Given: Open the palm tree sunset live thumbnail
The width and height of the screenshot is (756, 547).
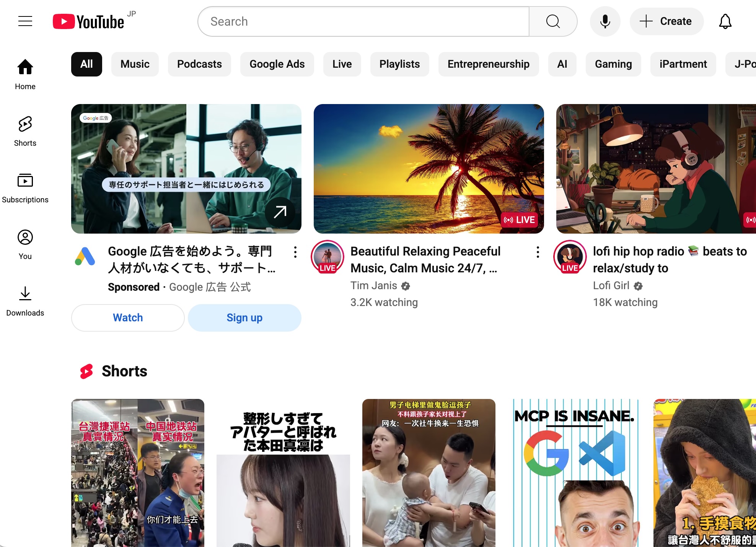Looking at the screenshot, I should [x=429, y=169].
